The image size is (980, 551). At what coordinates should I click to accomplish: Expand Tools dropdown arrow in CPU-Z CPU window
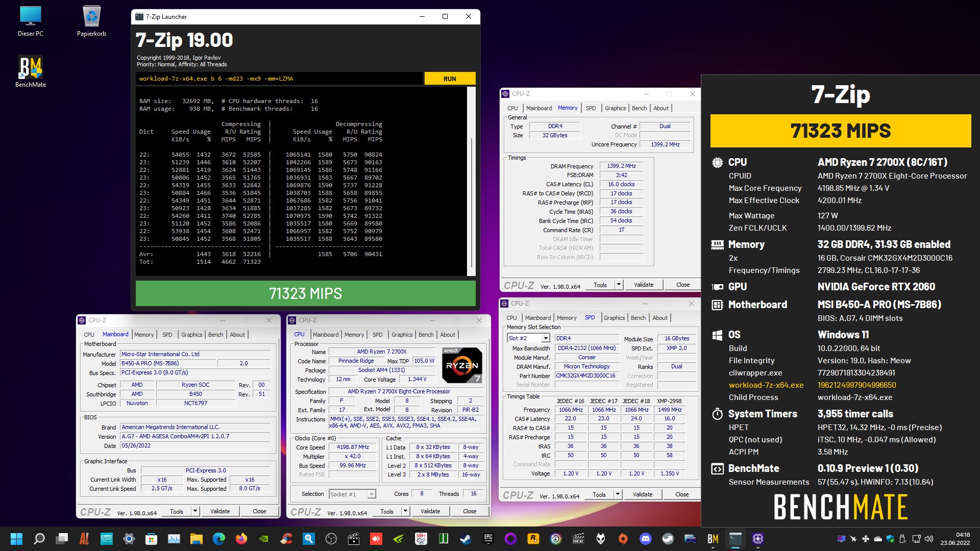coord(405,511)
